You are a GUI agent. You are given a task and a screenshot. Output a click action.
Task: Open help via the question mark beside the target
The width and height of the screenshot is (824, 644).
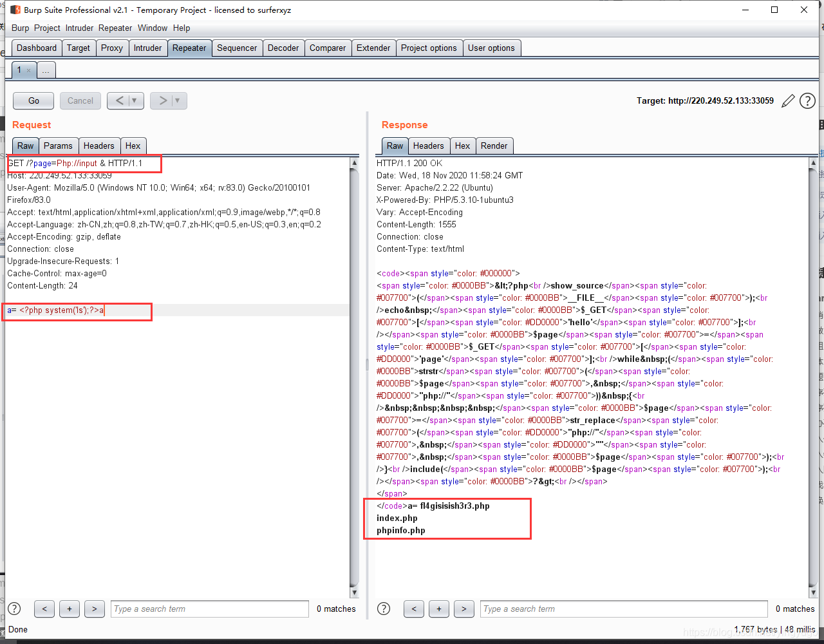point(807,101)
